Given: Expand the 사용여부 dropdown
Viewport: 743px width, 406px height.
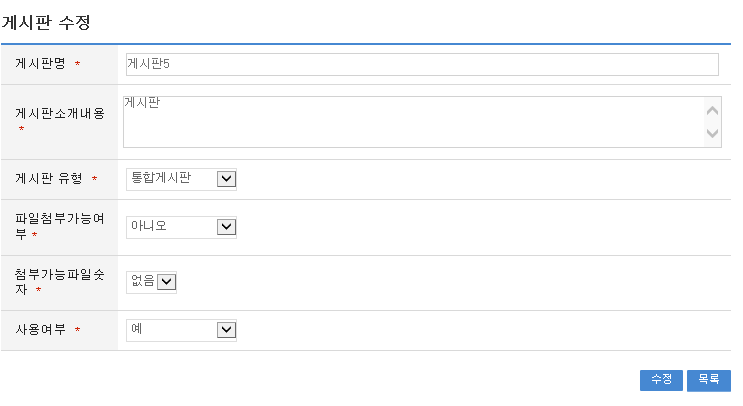Looking at the screenshot, I should point(181,330).
